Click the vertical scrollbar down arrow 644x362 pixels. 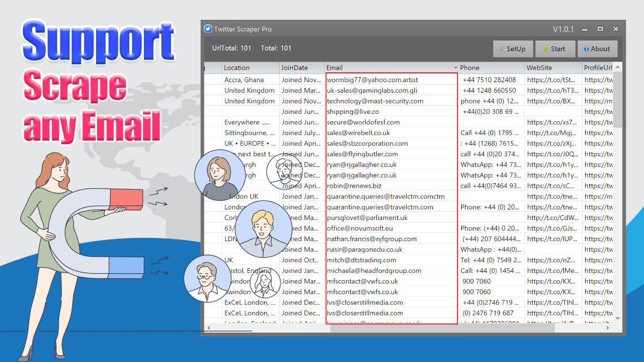click(x=617, y=318)
